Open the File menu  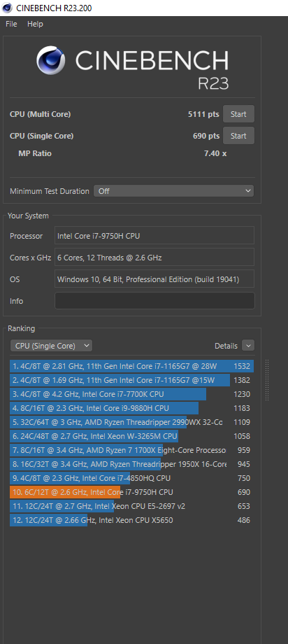tap(11, 24)
